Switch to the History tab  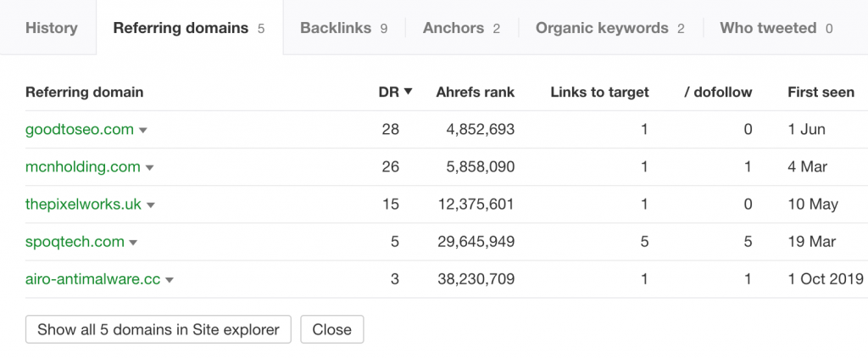click(52, 28)
